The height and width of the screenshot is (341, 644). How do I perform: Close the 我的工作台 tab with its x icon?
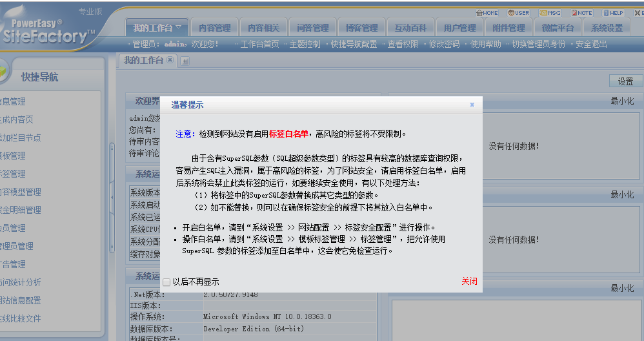tap(170, 60)
